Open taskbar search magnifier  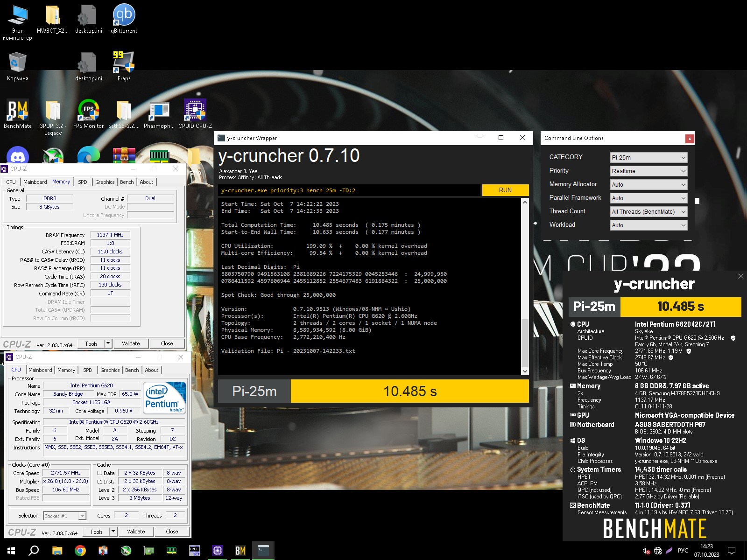pyautogui.click(x=34, y=551)
